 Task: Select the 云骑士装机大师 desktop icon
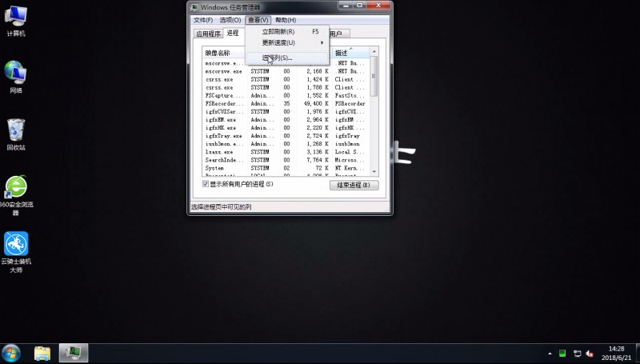click(x=16, y=252)
